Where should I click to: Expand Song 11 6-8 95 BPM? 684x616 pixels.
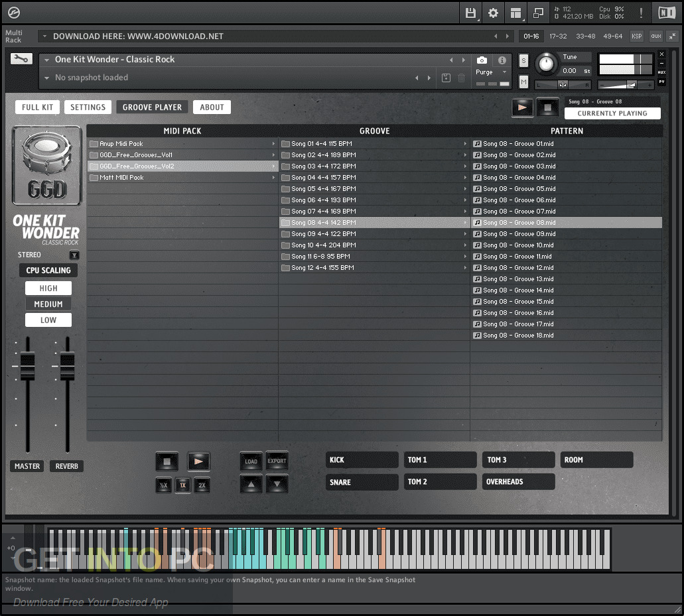[x=465, y=257]
